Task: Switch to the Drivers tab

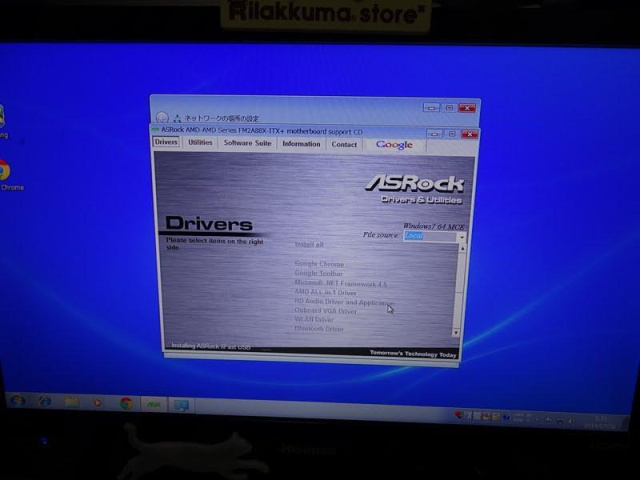Action: tap(166, 142)
